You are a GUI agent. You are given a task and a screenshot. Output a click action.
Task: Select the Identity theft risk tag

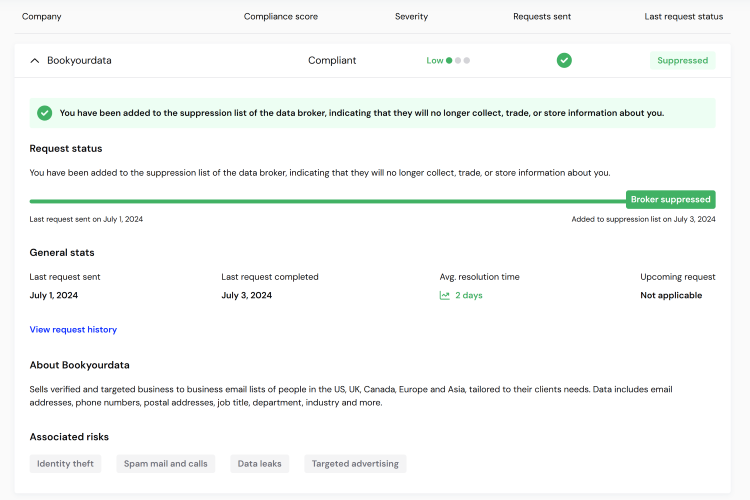click(66, 464)
